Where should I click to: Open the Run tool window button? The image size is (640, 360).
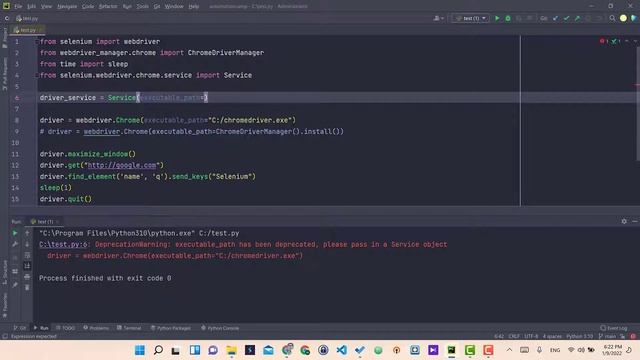tap(41, 328)
